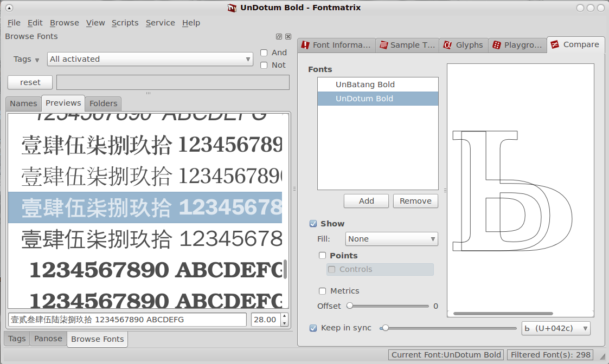Tick the Controls checkbox

click(332, 269)
